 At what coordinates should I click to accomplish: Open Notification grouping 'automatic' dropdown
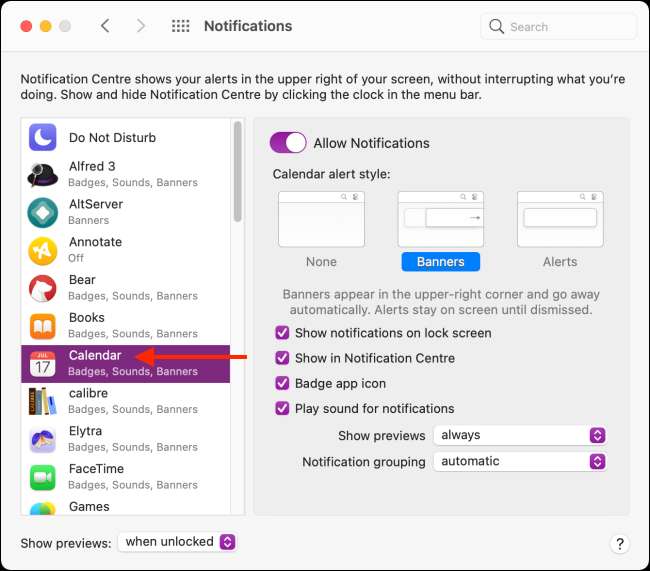pyautogui.click(x=520, y=461)
